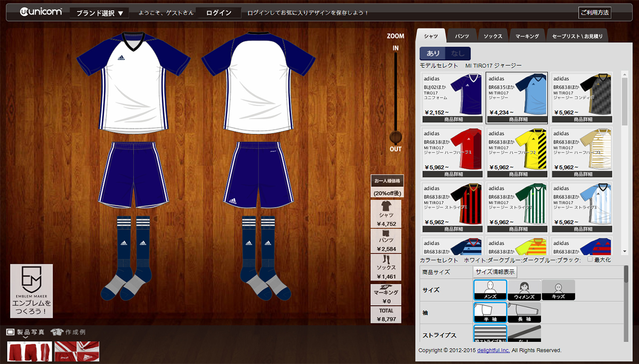Image resolution: width=639 pixels, height=364 pixels.
Task: Show the 製品写真 product photos tab
Action: 25,332
